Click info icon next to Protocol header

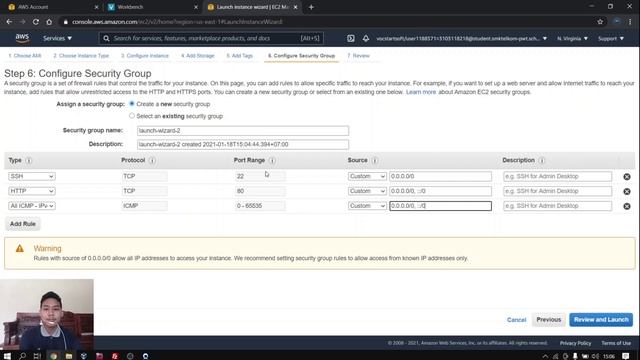pos(152,160)
